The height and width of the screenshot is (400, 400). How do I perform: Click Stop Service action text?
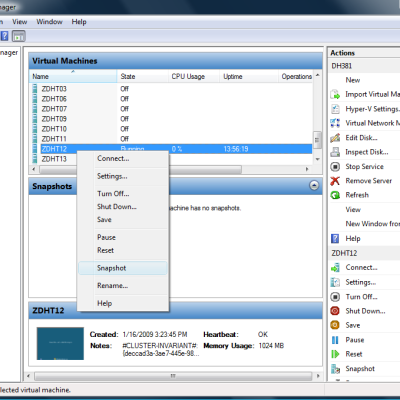click(364, 166)
